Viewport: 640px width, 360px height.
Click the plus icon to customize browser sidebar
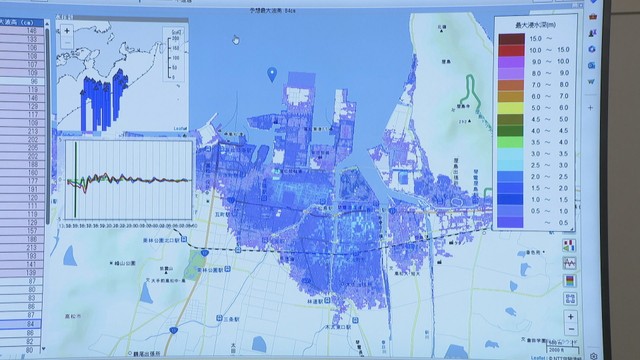[591, 108]
